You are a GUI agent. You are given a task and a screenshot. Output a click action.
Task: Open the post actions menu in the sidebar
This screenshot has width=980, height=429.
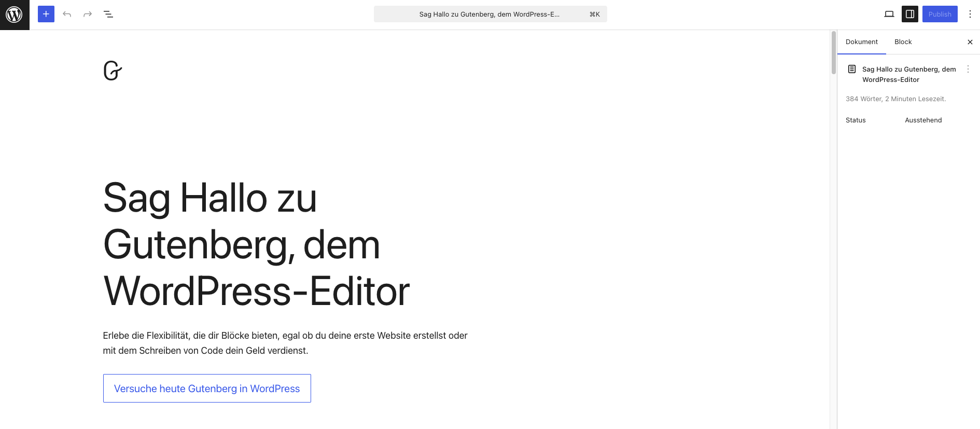[x=968, y=68]
